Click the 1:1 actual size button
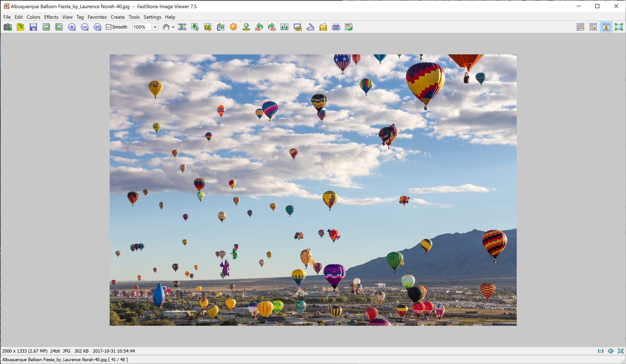 pyautogui.click(x=600, y=351)
